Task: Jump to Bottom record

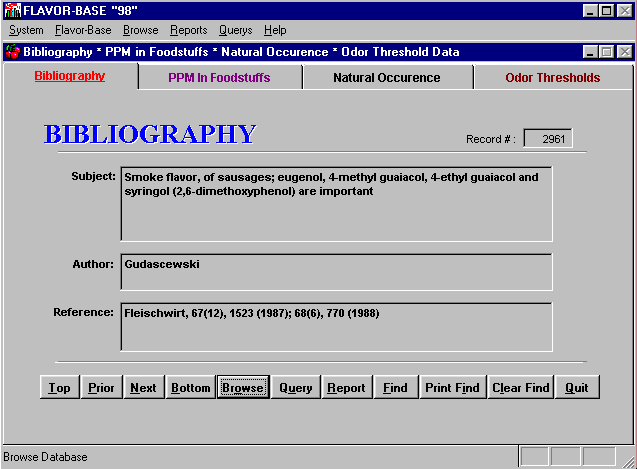Action: [190, 388]
